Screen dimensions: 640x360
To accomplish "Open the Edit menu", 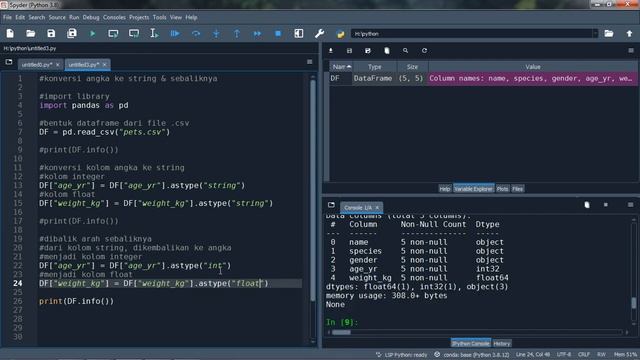I will 20,18.
